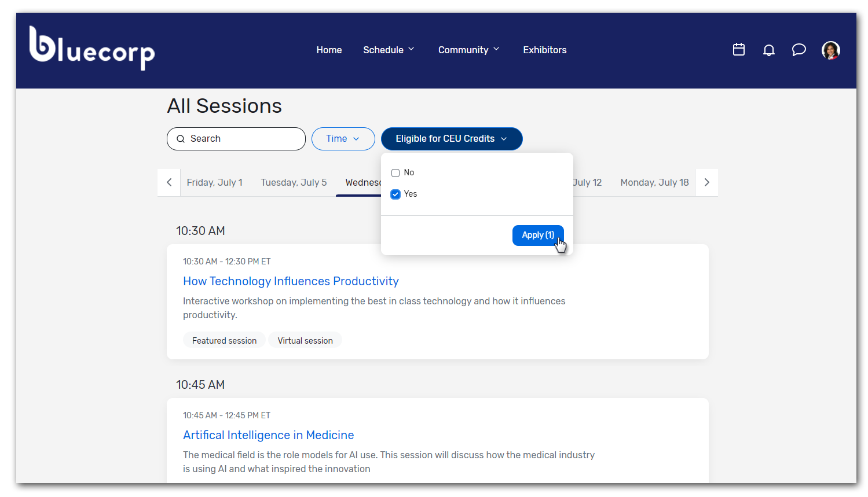Open the How Technology Influences Productivity session

[x=291, y=281]
